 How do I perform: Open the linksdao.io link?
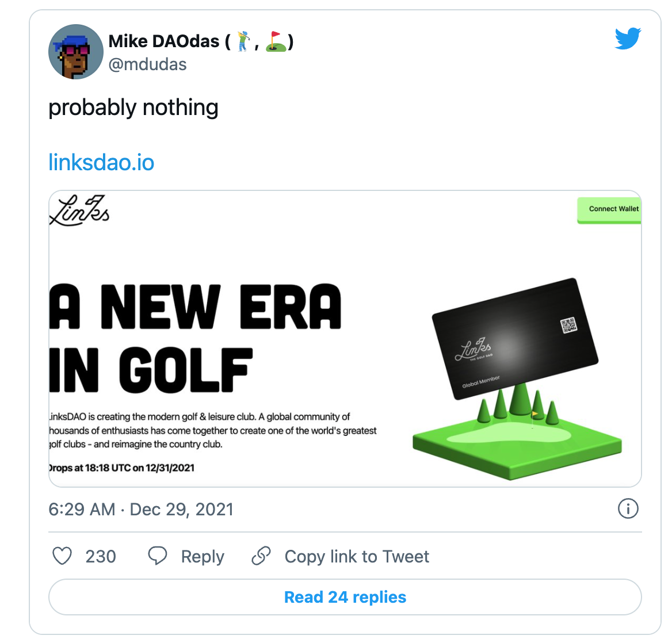coord(101,162)
